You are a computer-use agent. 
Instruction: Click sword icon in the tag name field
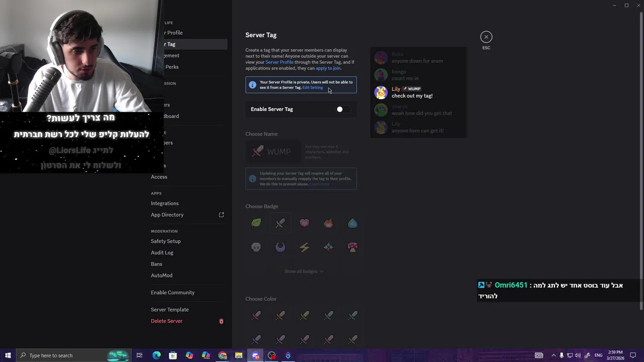point(258,151)
